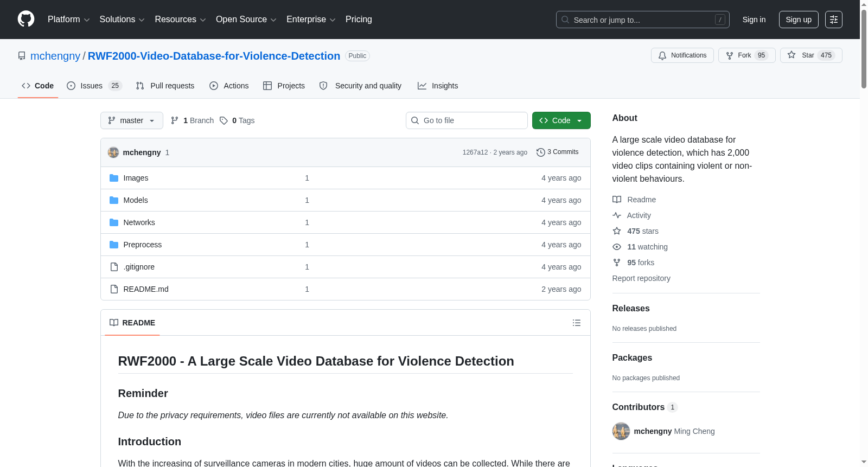Expand the Open Source menu

pyautogui.click(x=246, y=20)
